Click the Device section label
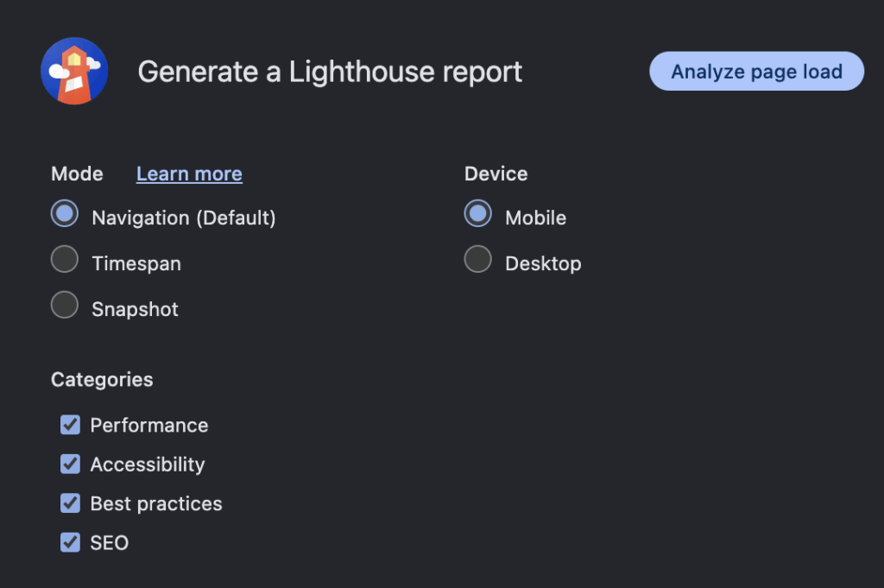 click(496, 174)
